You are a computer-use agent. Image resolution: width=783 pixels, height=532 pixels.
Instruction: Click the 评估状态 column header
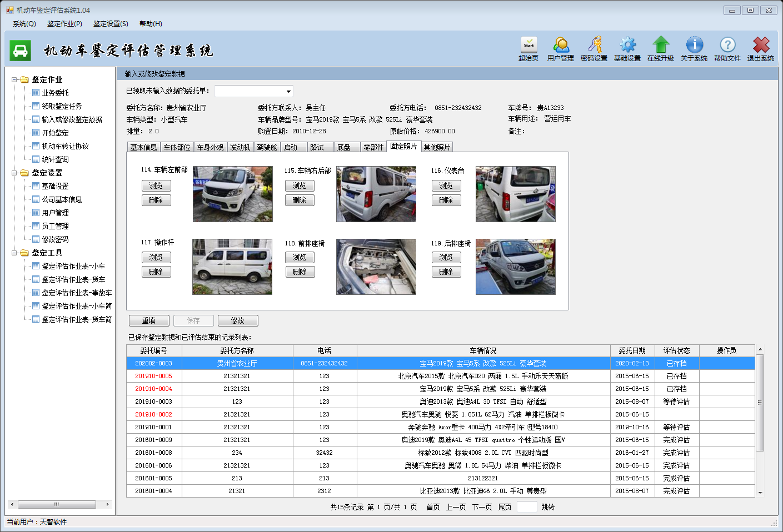click(x=676, y=350)
